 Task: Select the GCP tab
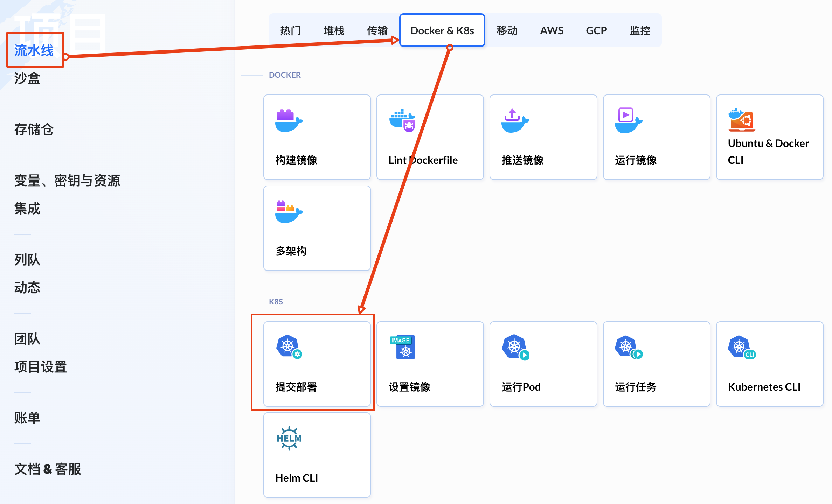point(596,30)
